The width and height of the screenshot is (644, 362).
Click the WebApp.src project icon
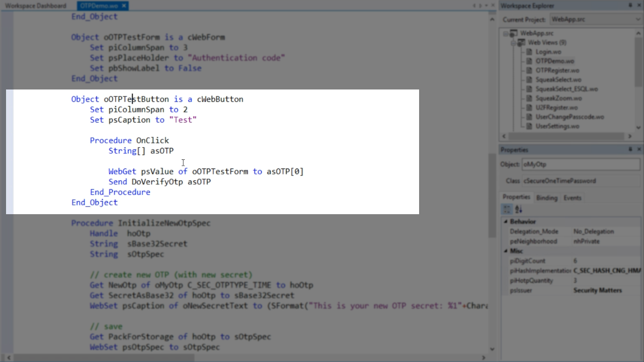[x=514, y=33]
